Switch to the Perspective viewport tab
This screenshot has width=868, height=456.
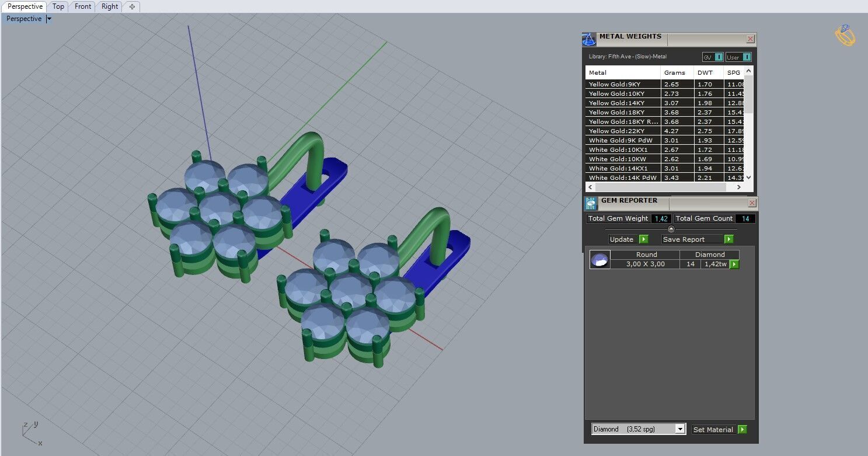tap(25, 6)
